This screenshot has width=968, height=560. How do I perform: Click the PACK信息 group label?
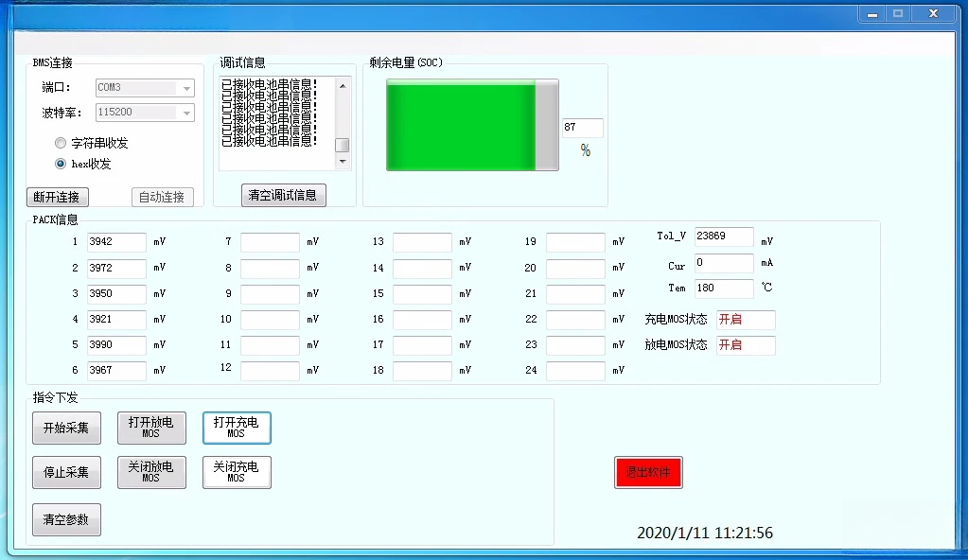click(55, 219)
